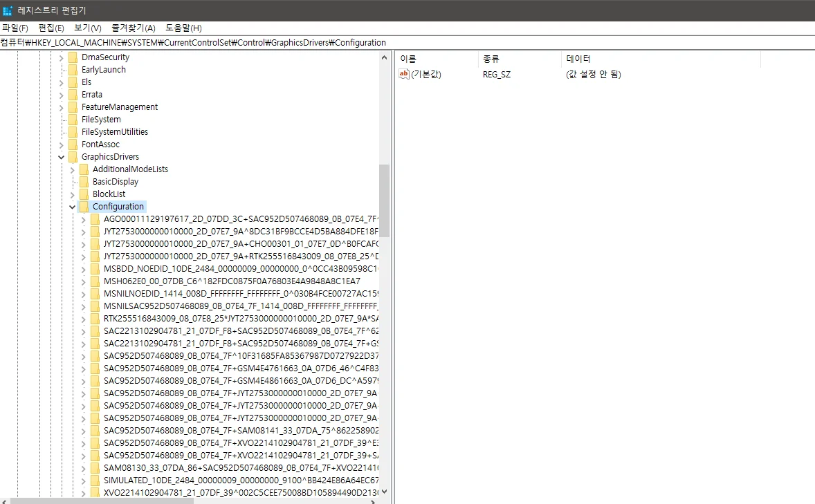Click the AdditionalModeLists folder icon
The width and height of the screenshot is (815, 504).
(x=84, y=169)
